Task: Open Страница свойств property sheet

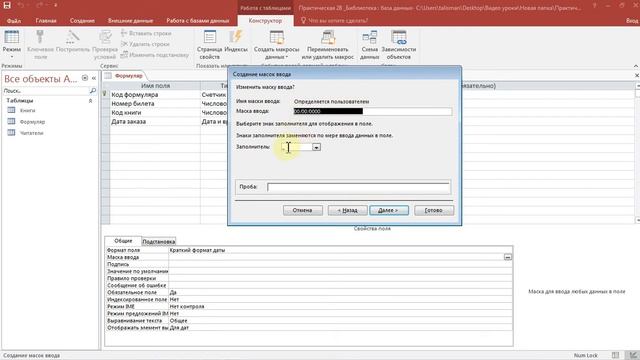Action: [210, 45]
